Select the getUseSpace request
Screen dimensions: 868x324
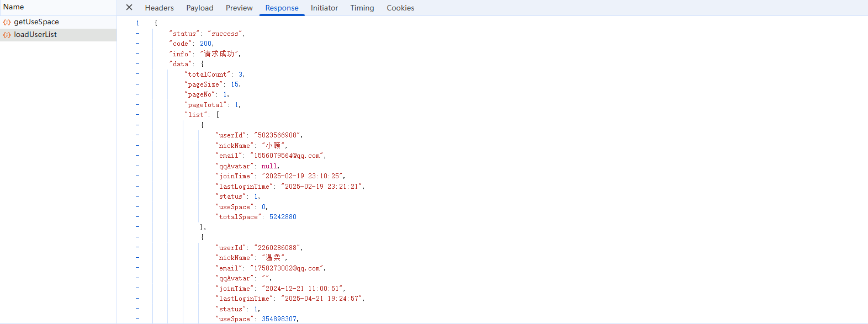(x=58, y=22)
